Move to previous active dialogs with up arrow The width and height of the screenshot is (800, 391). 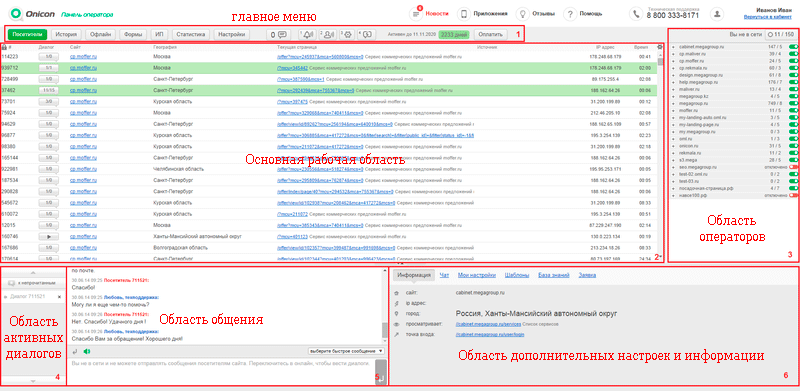coord(33,274)
